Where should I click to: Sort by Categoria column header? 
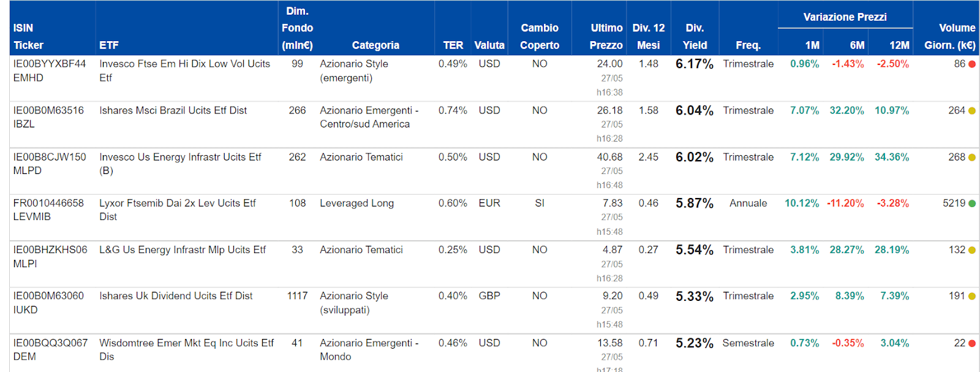(x=375, y=45)
